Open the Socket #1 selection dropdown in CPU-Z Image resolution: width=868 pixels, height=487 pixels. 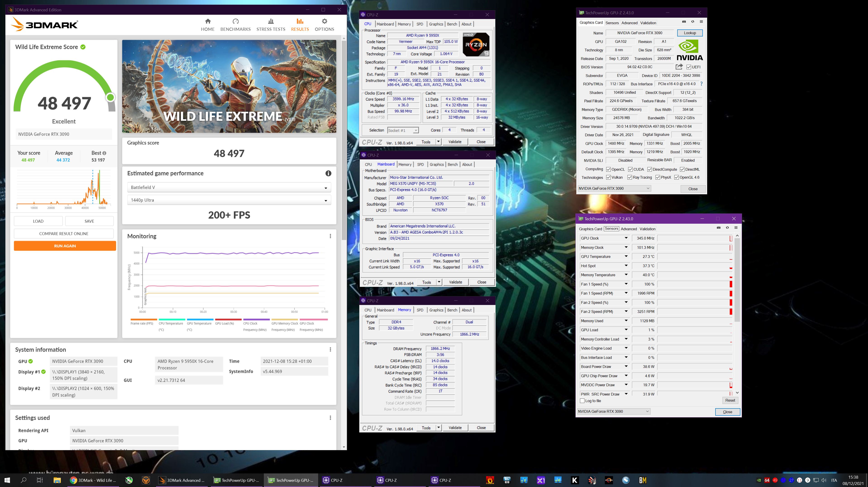403,130
